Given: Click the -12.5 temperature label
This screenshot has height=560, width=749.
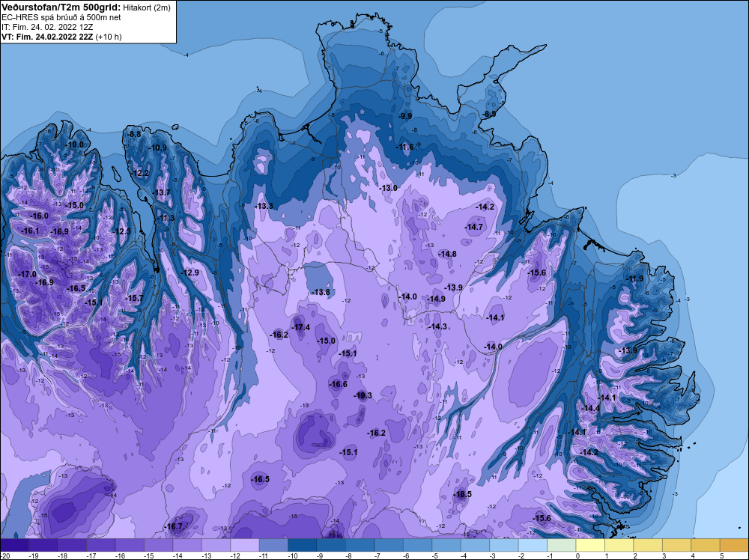Looking at the screenshot, I should point(122,231).
